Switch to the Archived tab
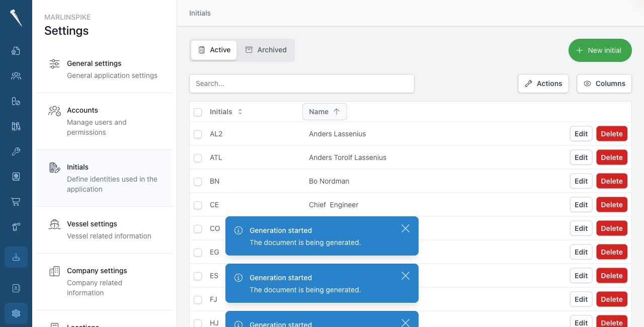Viewport: 644px width, 327px height. pos(266,50)
